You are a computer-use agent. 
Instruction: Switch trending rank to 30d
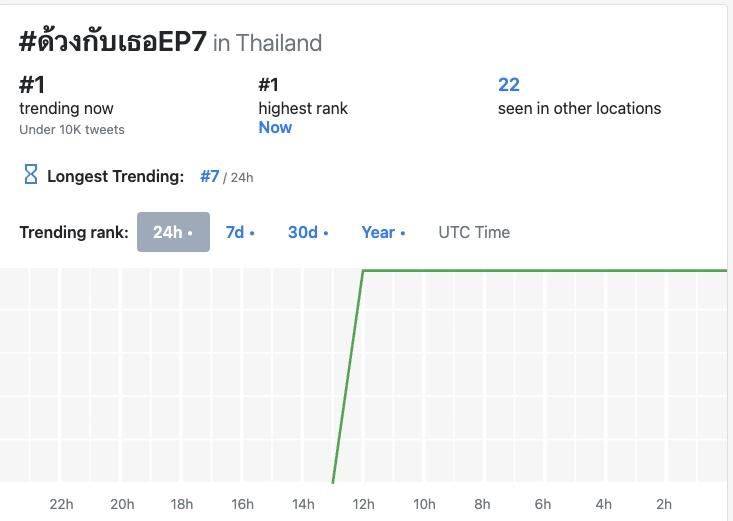click(308, 232)
